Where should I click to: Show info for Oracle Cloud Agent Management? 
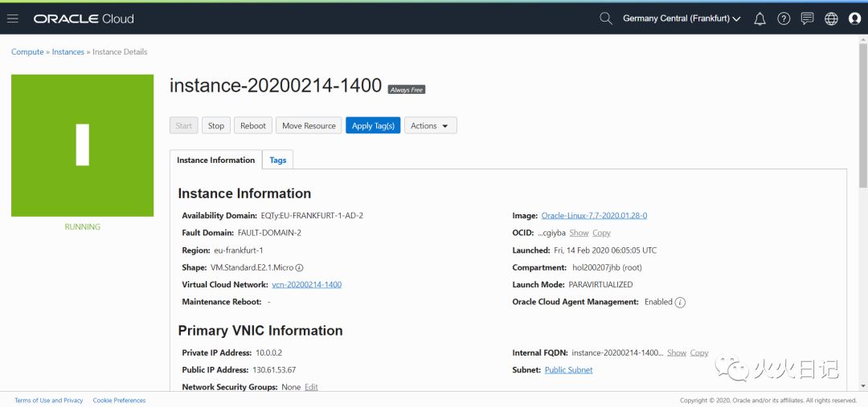[x=681, y=303]
